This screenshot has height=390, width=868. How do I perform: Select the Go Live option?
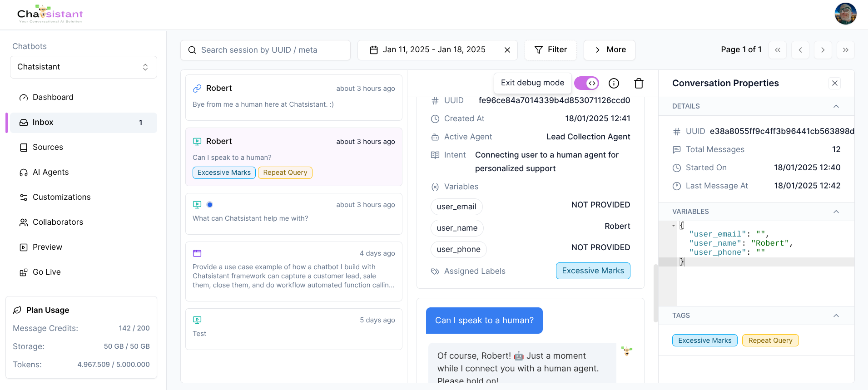point(84,272)
